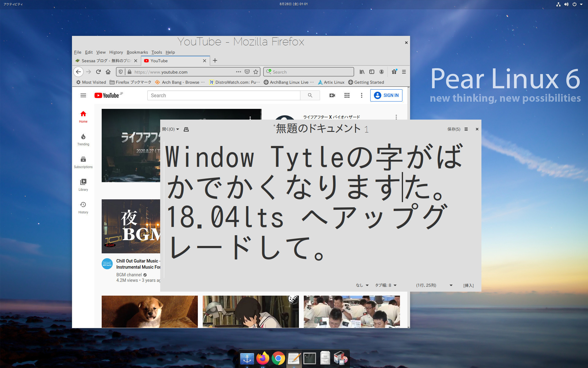Open syntax language なし dropdown

(362, 285)
